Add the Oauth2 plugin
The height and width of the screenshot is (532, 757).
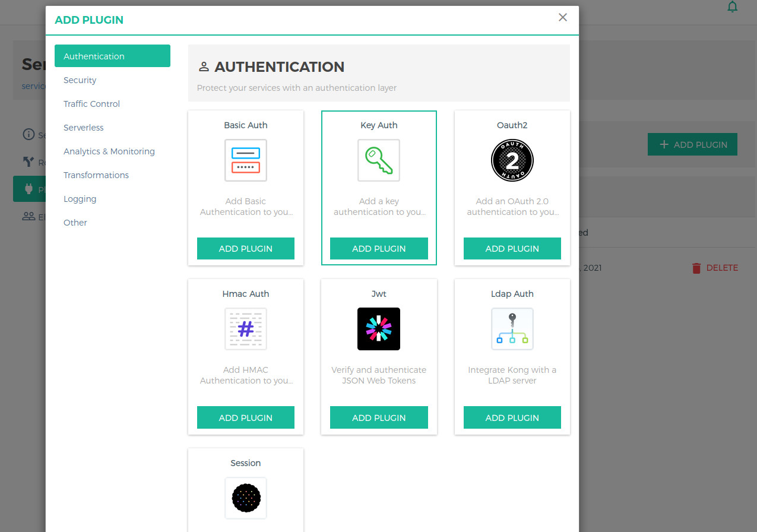point(512,248)
